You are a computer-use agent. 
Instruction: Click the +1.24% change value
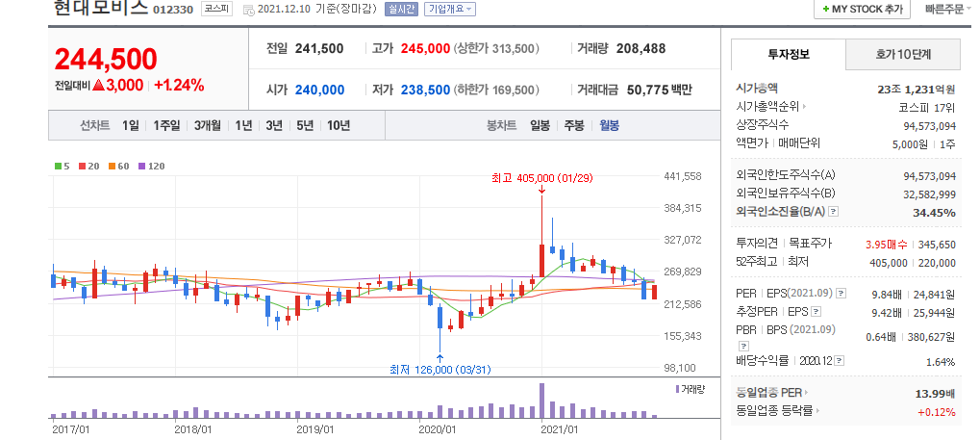click(x=180, y=86)
